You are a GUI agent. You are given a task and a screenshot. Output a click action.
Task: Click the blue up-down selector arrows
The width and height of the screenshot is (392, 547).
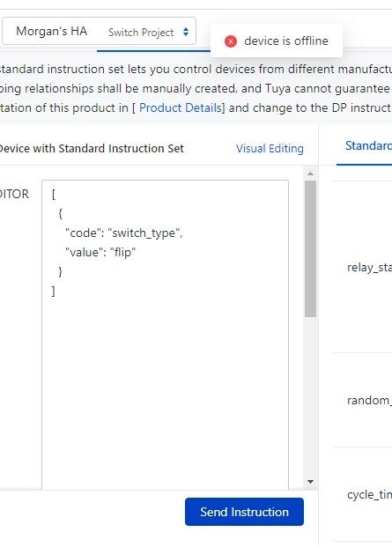pos(186,32)
